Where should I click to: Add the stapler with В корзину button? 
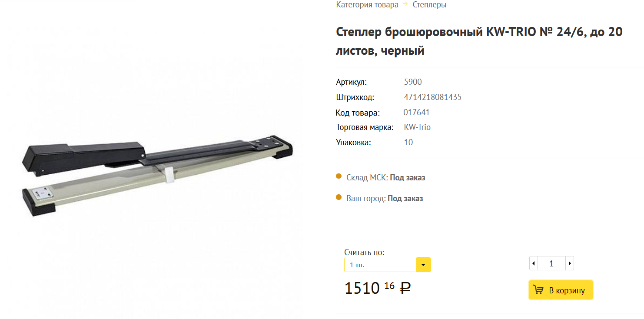tap(561, 290)
